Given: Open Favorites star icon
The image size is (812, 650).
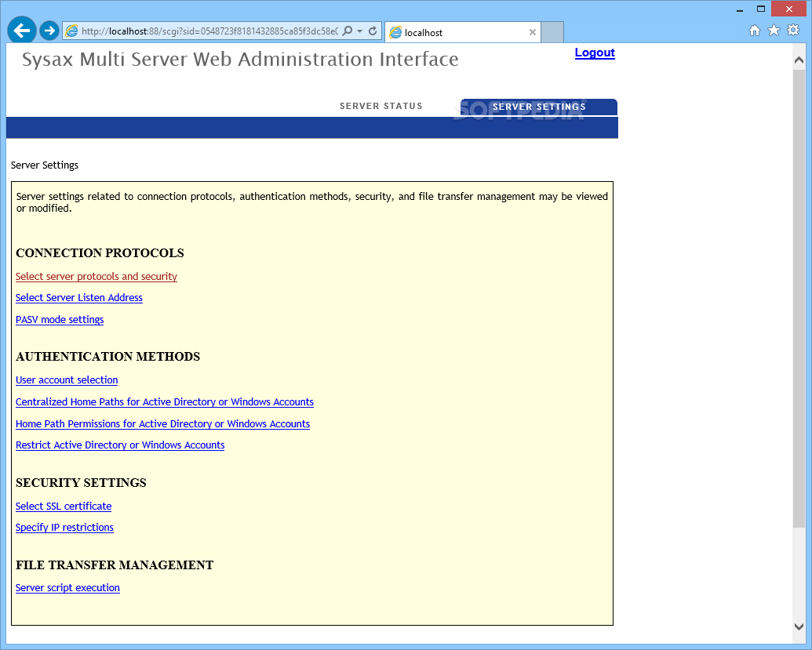Looking at the screenshot, I should click(x=774, y=31).
